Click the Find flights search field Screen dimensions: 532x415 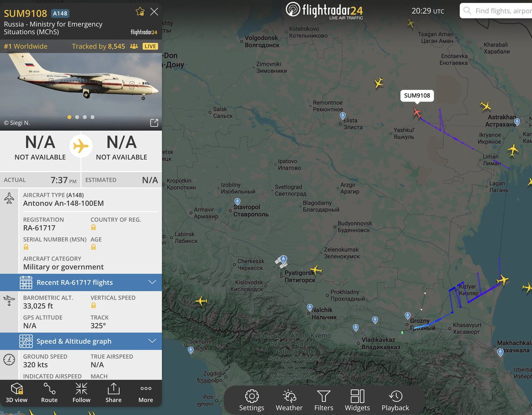[496, 11]
